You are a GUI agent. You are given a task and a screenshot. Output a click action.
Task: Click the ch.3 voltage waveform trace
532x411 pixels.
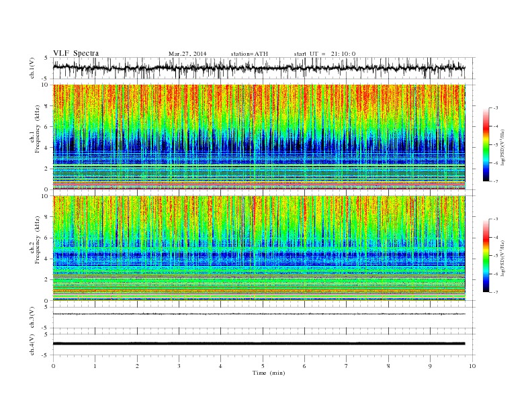click(259, 314)
